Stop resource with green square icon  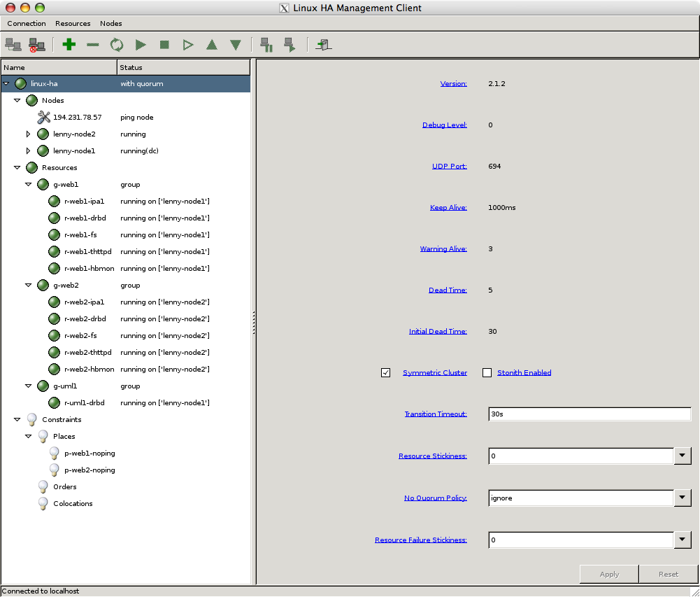click(x=164, y=45)
